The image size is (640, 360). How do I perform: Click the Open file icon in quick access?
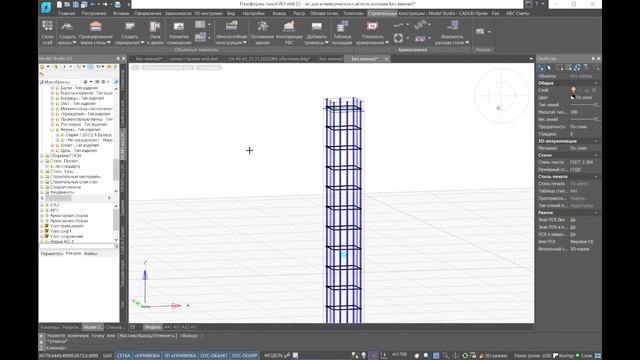(x=67, y=4)
